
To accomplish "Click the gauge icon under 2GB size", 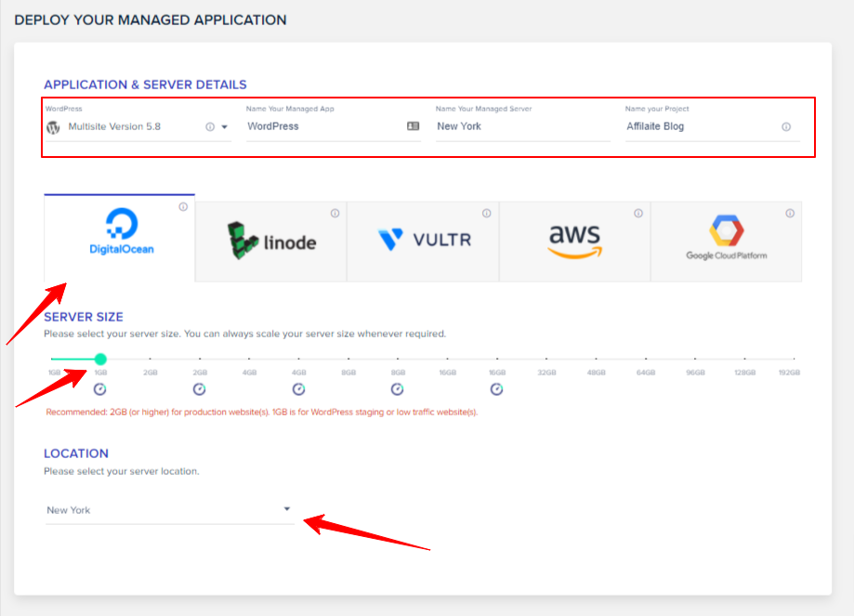I will tap(199, 389).
